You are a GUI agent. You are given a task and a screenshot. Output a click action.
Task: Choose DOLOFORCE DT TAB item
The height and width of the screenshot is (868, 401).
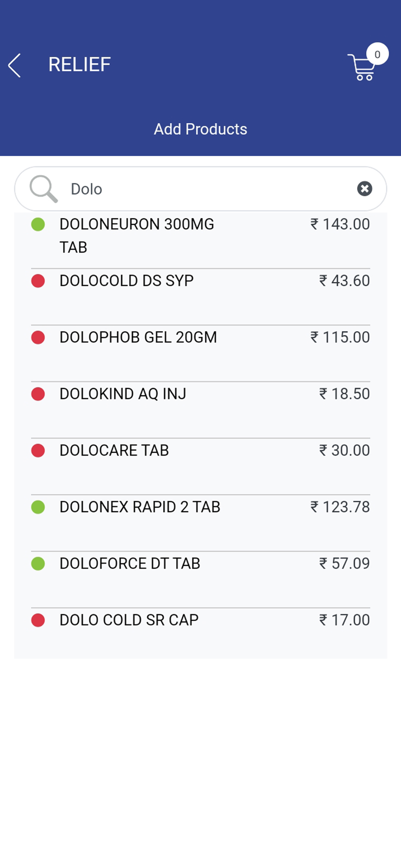(130, 563)
